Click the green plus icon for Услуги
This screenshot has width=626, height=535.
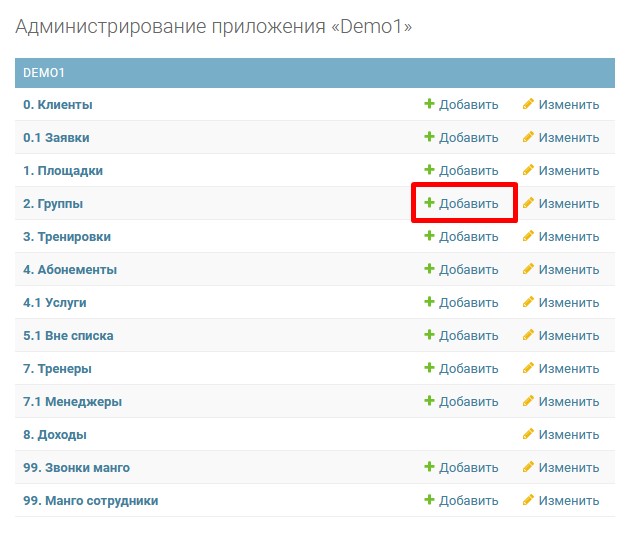(429, 302)
